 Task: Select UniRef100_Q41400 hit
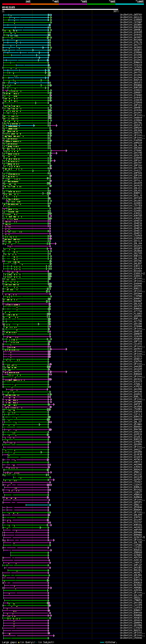(131, 246)
